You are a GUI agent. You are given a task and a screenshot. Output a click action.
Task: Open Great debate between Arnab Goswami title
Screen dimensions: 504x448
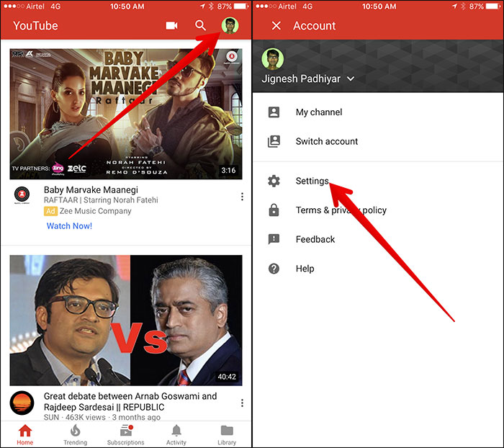pos(130,401)
